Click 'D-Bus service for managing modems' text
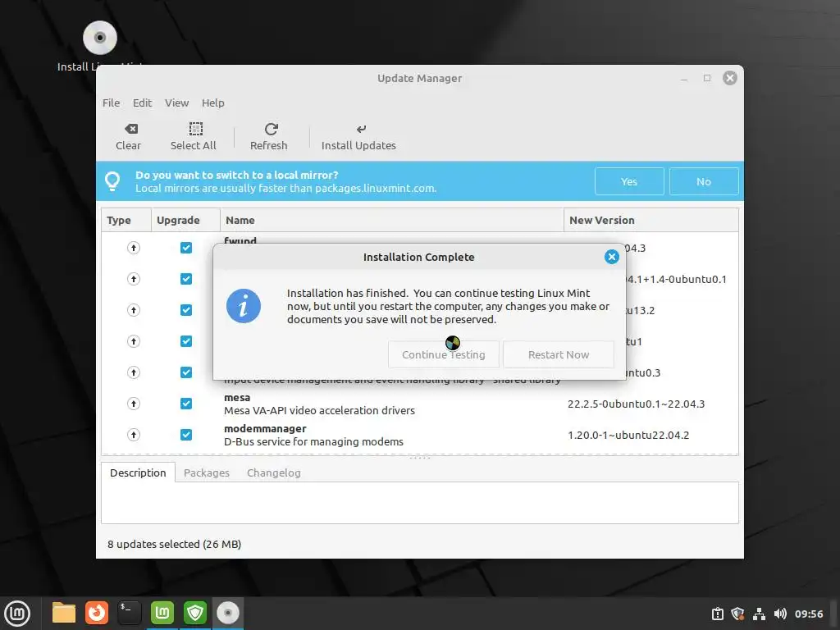The height and width of the screenshot is (630, 840). click(x=313, y=442)
